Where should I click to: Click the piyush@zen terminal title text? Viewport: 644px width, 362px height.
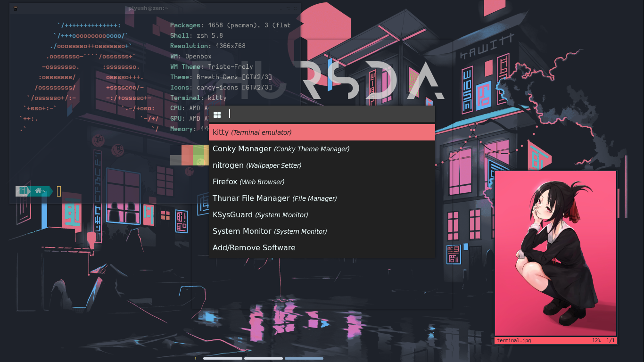point(148,8)
